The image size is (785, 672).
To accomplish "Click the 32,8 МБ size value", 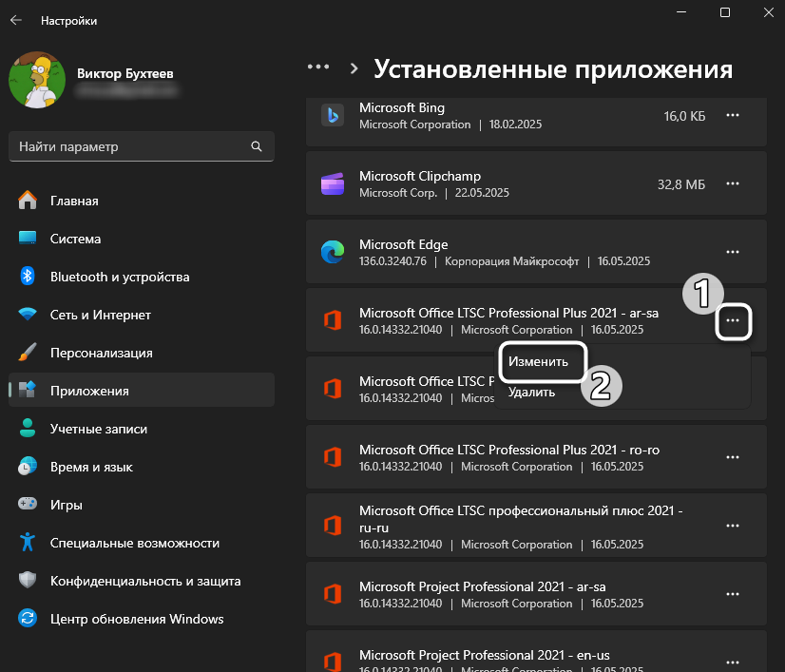I will (681, 184).
